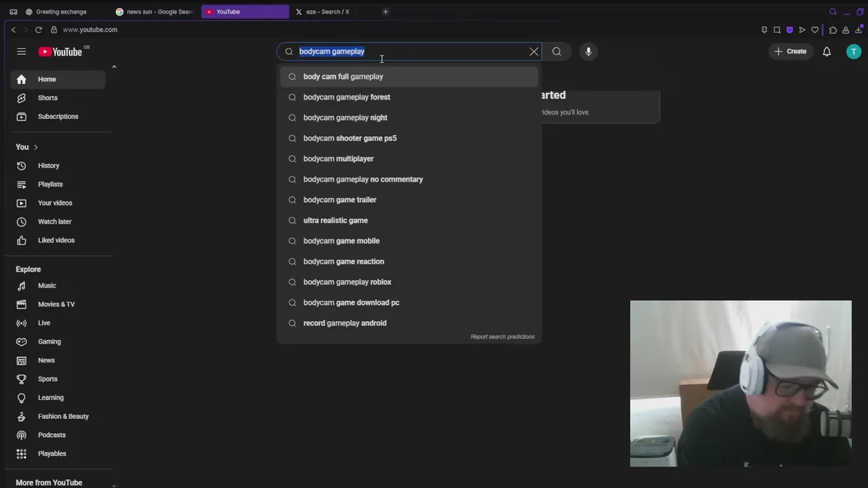Open Movies & TV under Explore
Viewport: 868px width, 488px height.
click(58, 304)
